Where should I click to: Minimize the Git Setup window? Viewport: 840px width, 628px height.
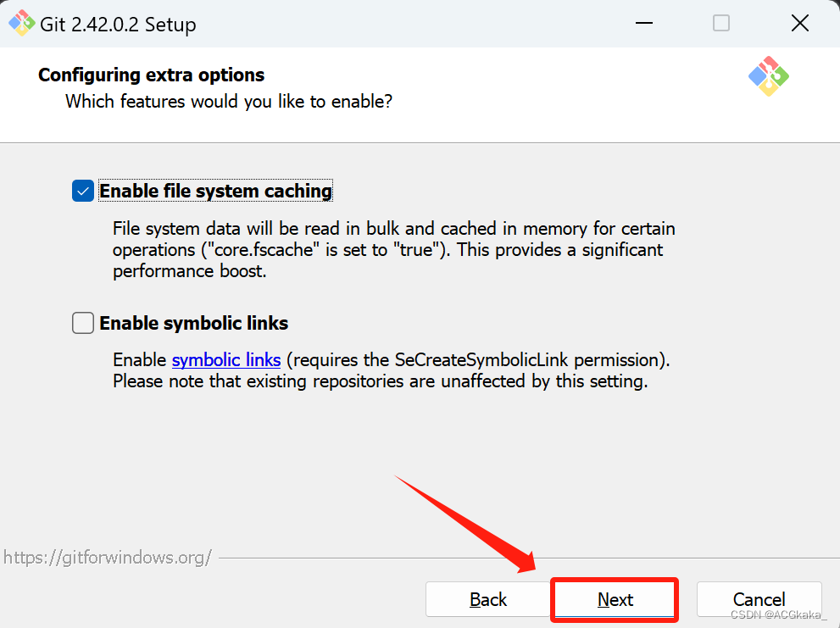pyautogui.click(x=644, y=23)
